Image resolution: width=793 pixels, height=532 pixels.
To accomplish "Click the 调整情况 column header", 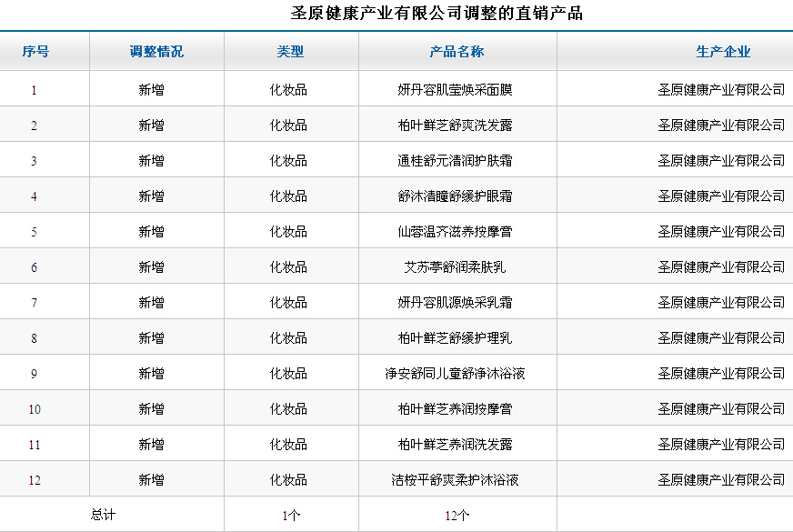I will 156,52.
